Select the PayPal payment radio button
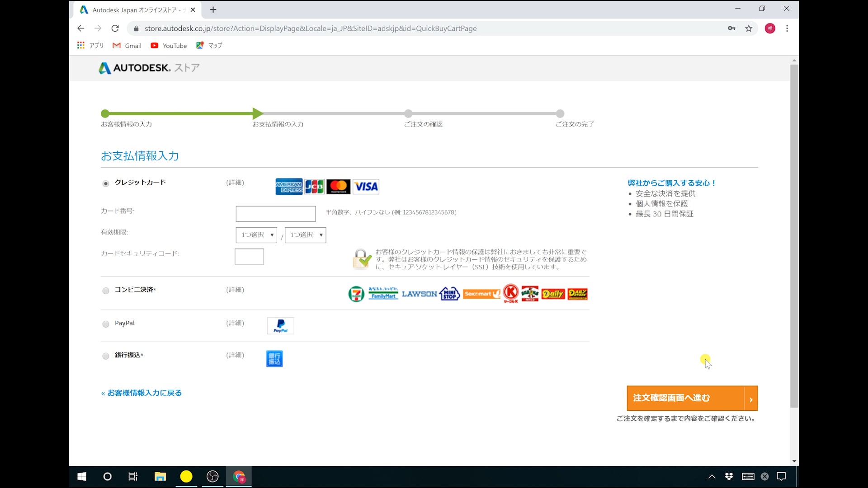The image size is (868, 488). pos(106,324)
